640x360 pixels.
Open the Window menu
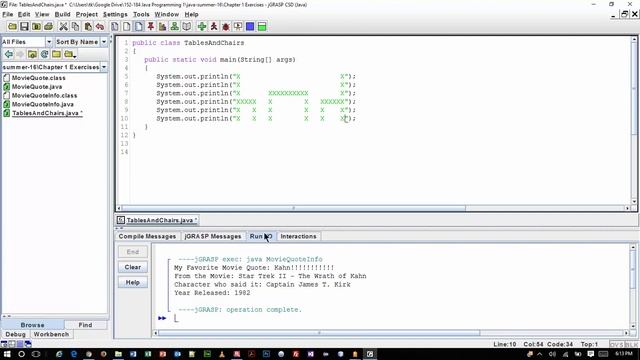point(167,14)
